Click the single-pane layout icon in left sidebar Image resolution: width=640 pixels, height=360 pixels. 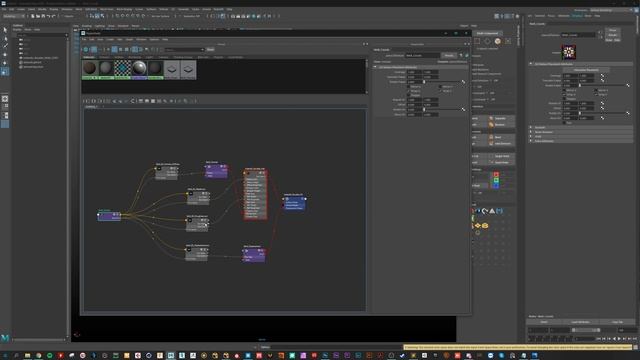5,99
